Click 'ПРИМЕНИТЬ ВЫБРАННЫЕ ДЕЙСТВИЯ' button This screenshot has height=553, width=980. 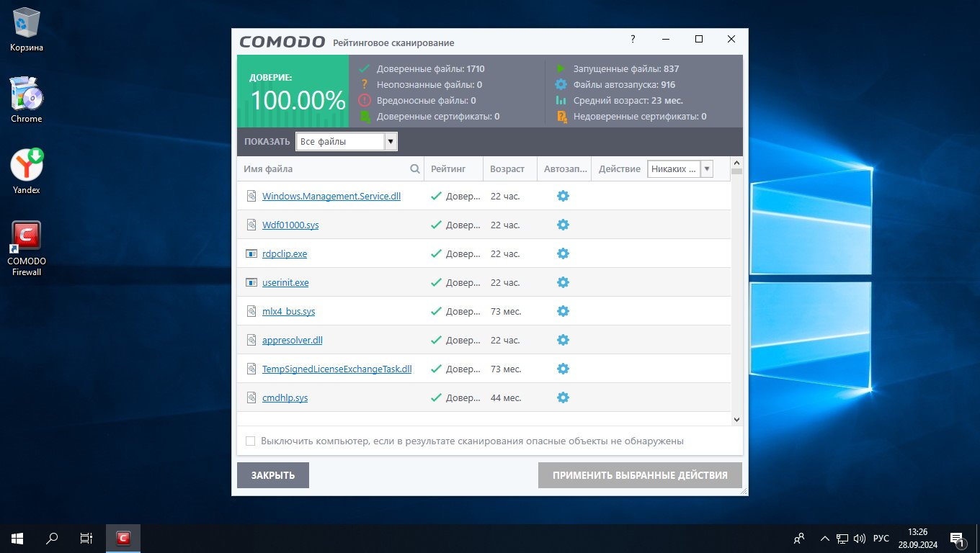[x=640, y=475]
